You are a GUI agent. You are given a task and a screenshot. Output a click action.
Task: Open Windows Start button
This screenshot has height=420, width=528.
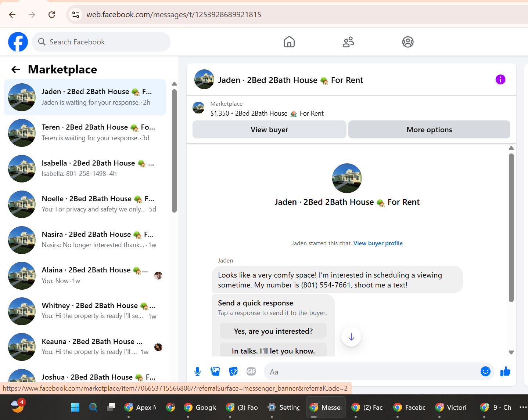coord(75,407)
